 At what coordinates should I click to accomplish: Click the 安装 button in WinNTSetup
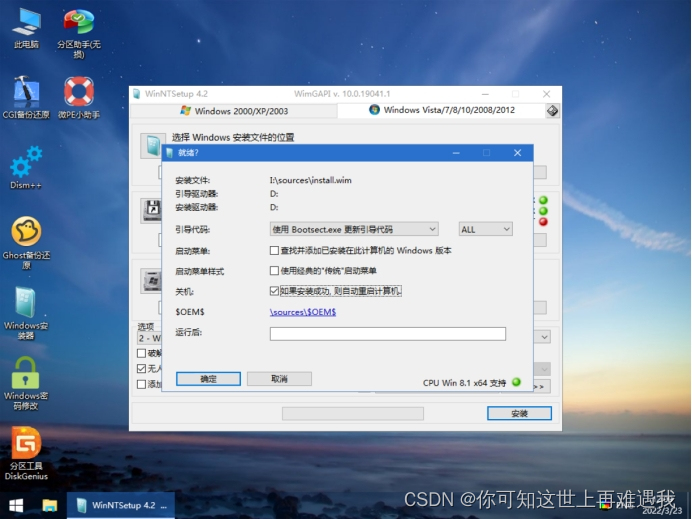[519, 414]
